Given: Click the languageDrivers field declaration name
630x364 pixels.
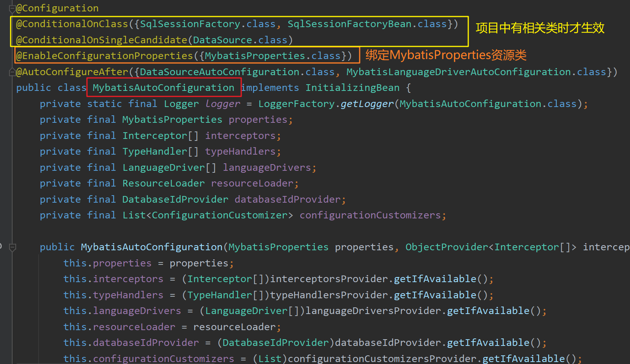Looking at the screenshot, I should 267,168.
